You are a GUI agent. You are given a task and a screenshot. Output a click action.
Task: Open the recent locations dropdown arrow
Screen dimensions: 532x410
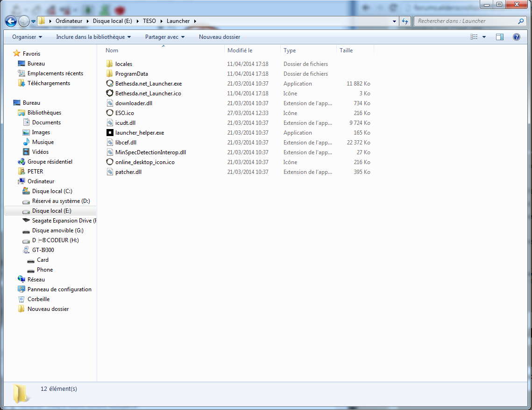33,22
